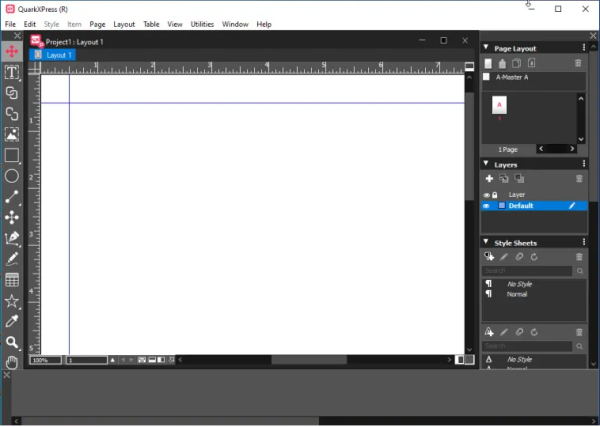The width and height of the screenshot is (600, 427).
Task: Click duplicate master page icon
Action: (517, 63)
